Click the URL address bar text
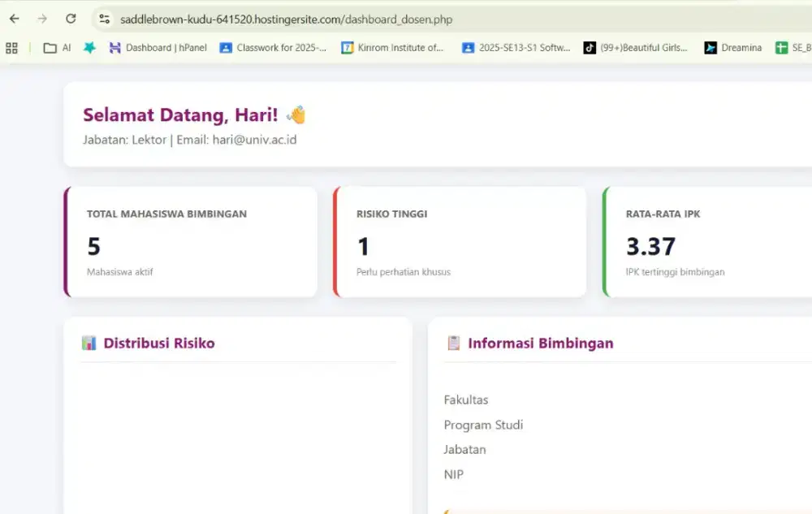Viewport: 812px width, 514px height. tap(286, 19)
